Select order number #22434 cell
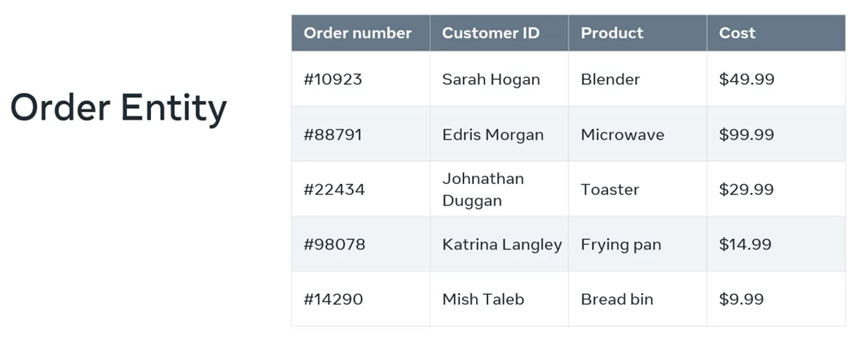 click(x=334, y=189)
